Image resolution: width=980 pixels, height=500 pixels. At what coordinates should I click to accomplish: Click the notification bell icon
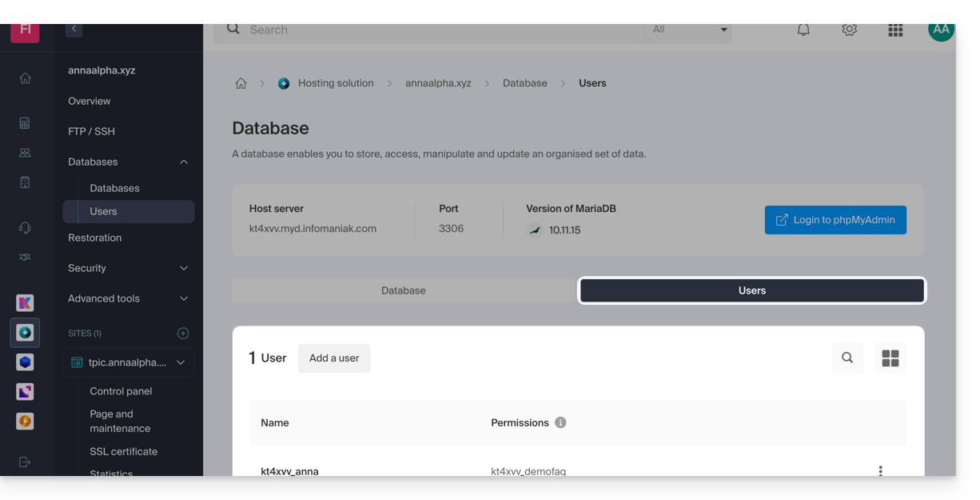coord(803,30)
